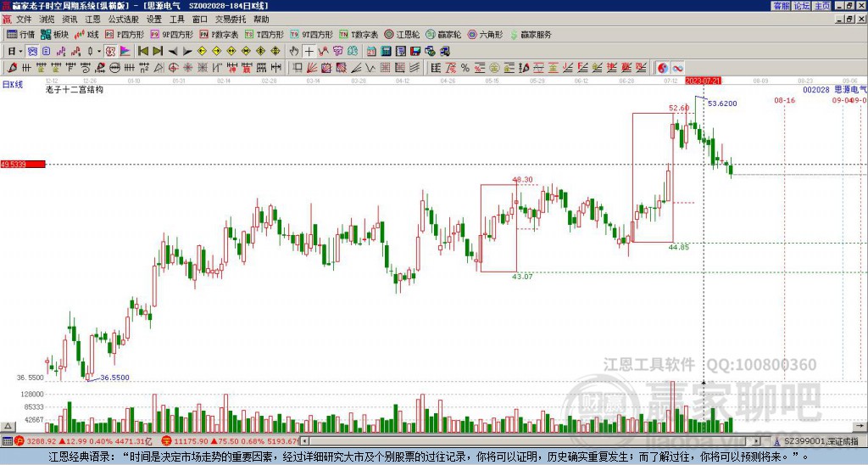Click the horizontal scrollbar right arrow

click(756, 441)
